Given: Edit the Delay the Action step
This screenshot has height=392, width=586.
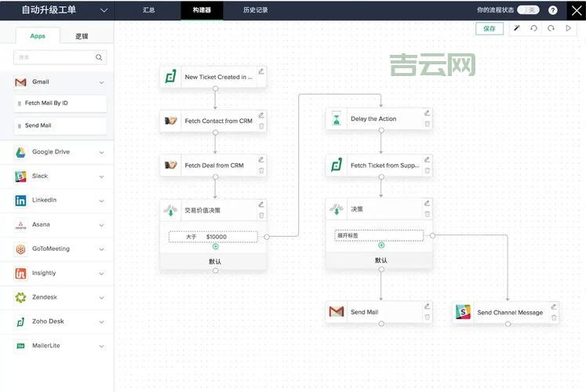Looking at the screenshot, I should 427,113.
